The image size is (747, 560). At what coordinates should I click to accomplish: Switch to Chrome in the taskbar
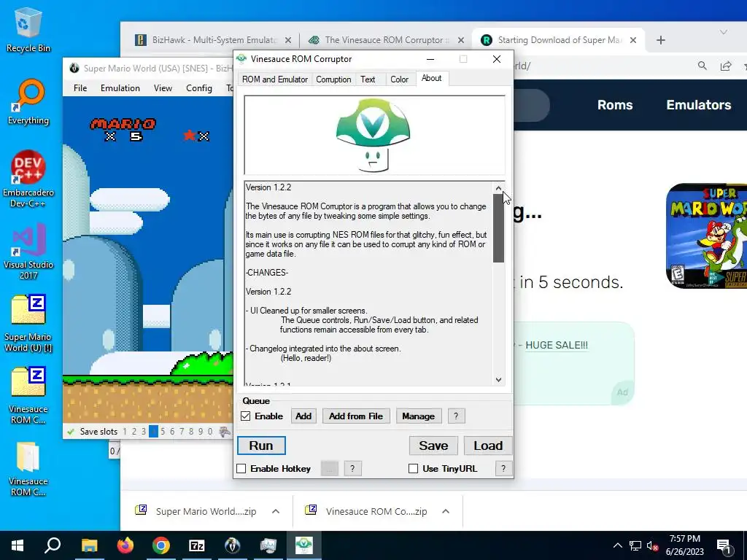pyautogui.click(x=161, y=545)
